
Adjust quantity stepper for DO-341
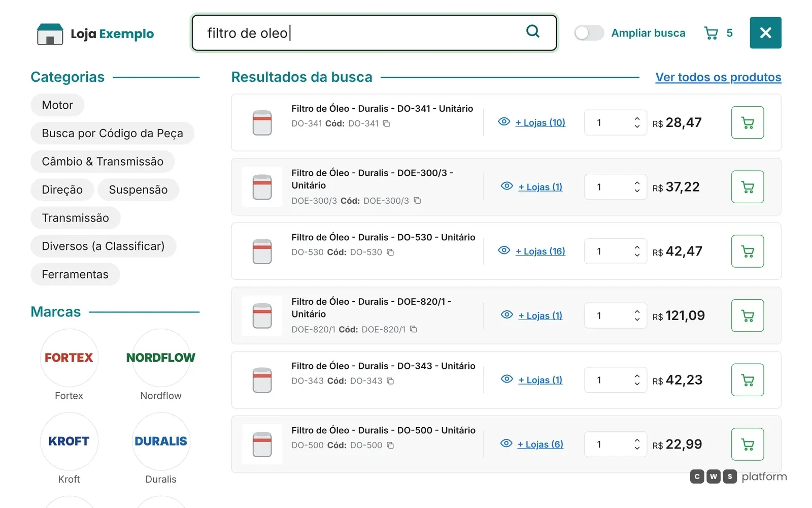click(x=637, y=122)
